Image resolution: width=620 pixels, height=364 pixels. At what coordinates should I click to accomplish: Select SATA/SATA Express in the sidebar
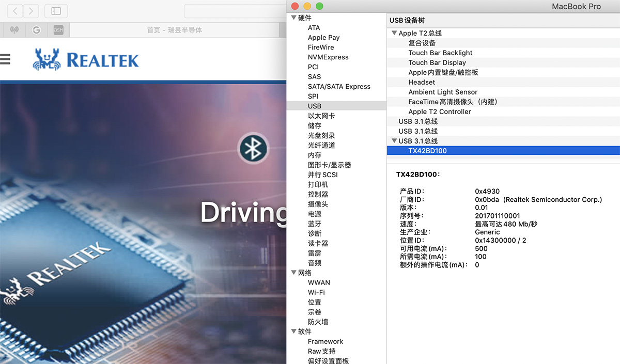[339, 87]
